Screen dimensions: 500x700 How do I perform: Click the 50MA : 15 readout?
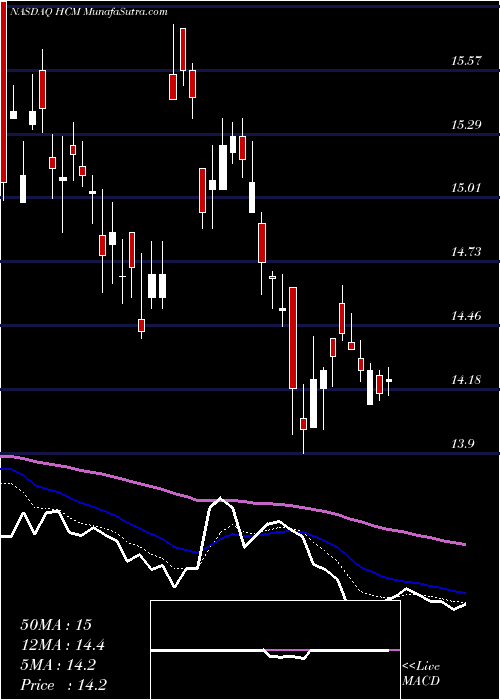click(56, 625)
